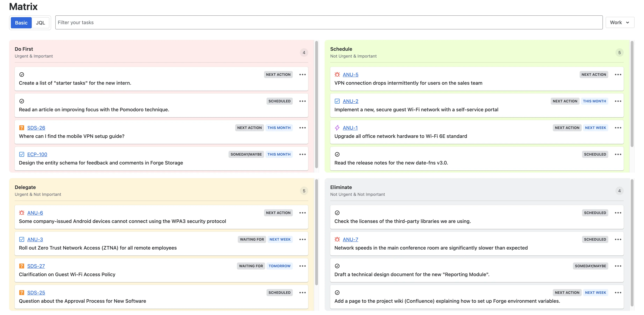Screen dimensions: 644x315
Task: Focus the Filter your tasks field
Action: click(x=329, y=23)
